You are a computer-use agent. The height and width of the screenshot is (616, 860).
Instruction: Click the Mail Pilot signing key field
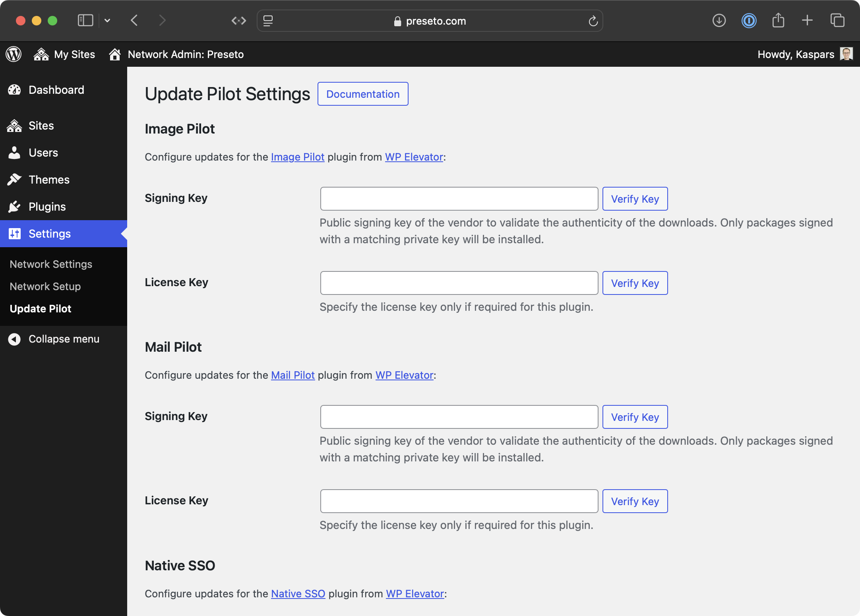point(459,416)
